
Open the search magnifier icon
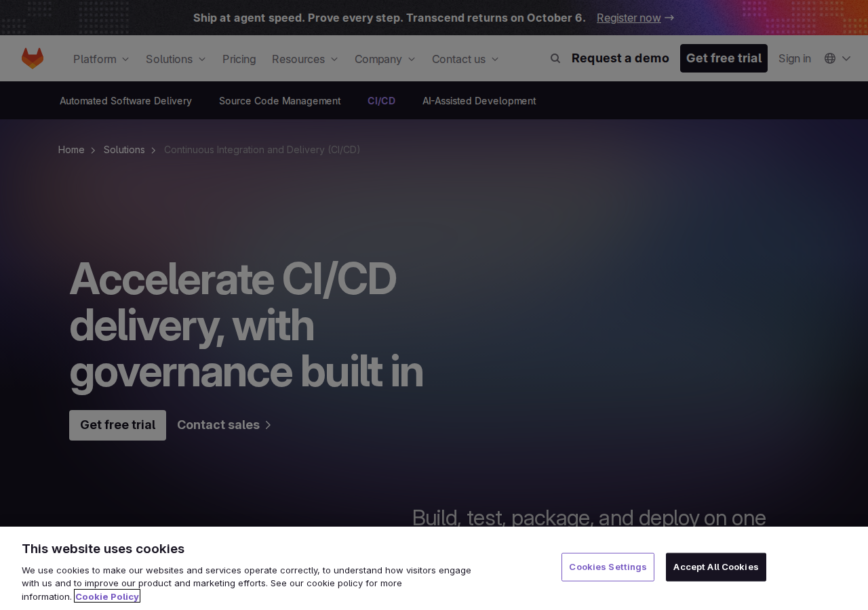555,58
